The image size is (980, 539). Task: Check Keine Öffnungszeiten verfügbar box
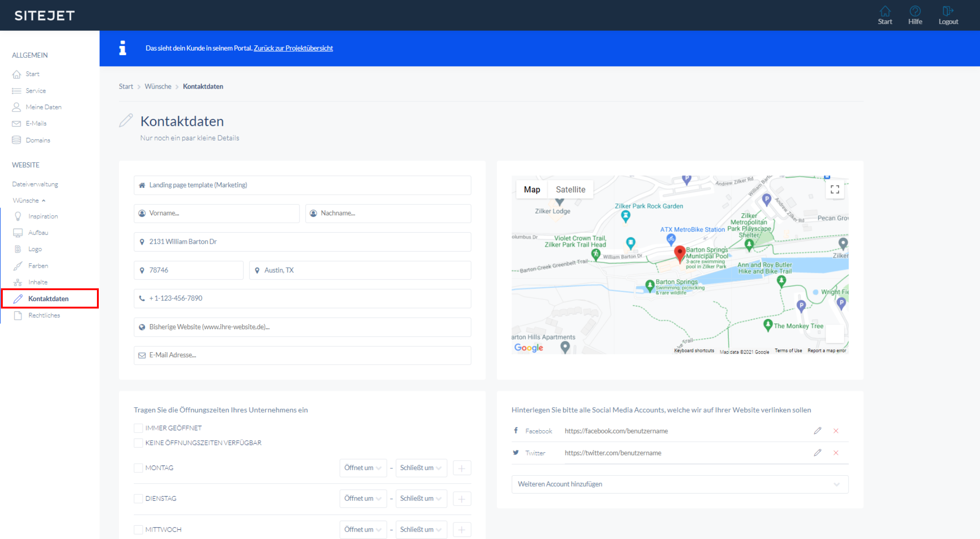pyautogui.click(x=138, y=443)
